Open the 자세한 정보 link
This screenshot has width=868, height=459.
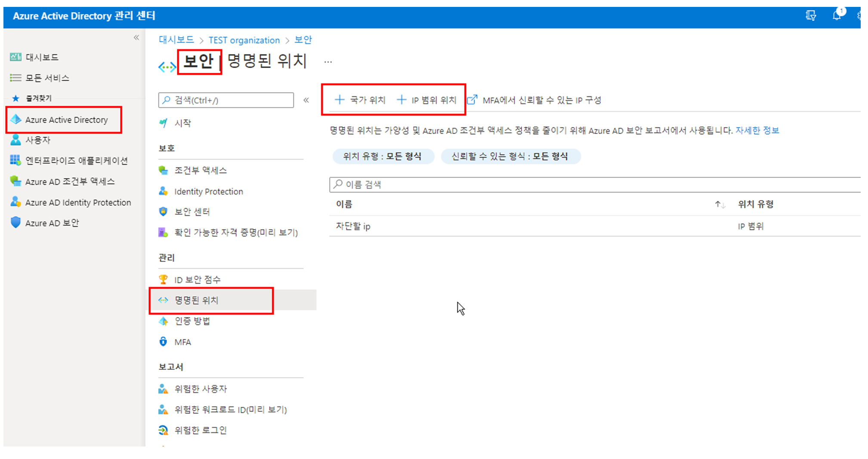(757, 130)
